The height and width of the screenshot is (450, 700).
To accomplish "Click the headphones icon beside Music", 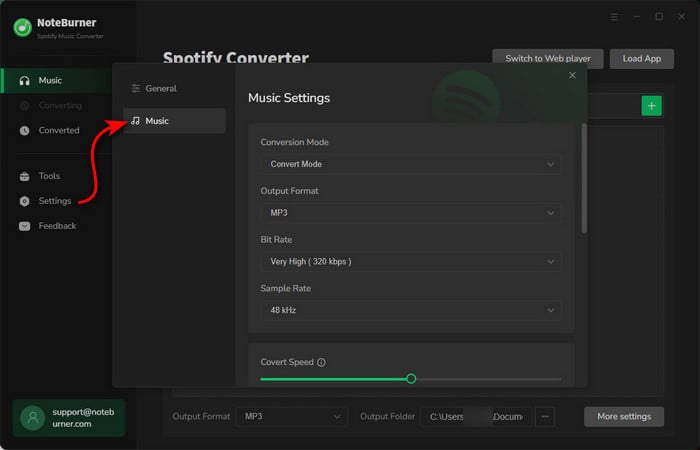I will click(x=25, y=81).
